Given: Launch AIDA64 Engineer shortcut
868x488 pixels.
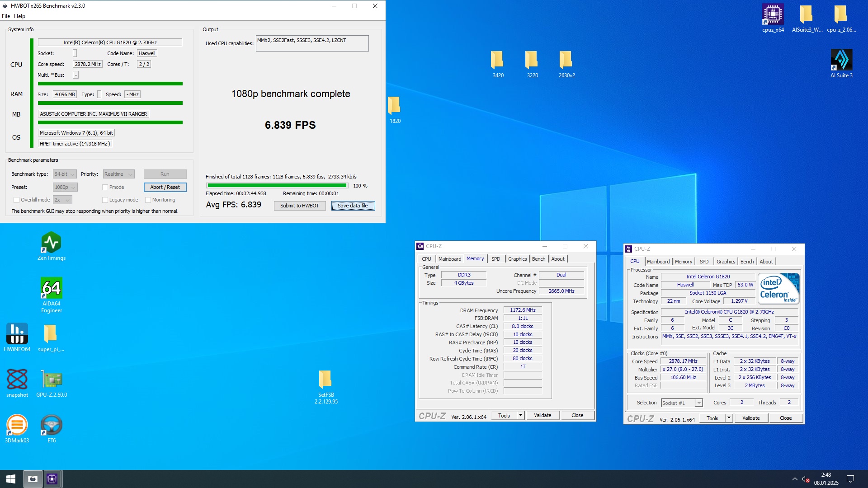Looking at the screenshot, I should tap(52, 295).
